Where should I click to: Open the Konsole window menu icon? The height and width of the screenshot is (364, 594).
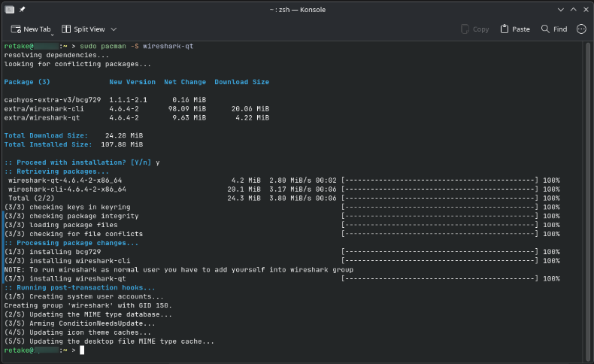pos(9,8)
